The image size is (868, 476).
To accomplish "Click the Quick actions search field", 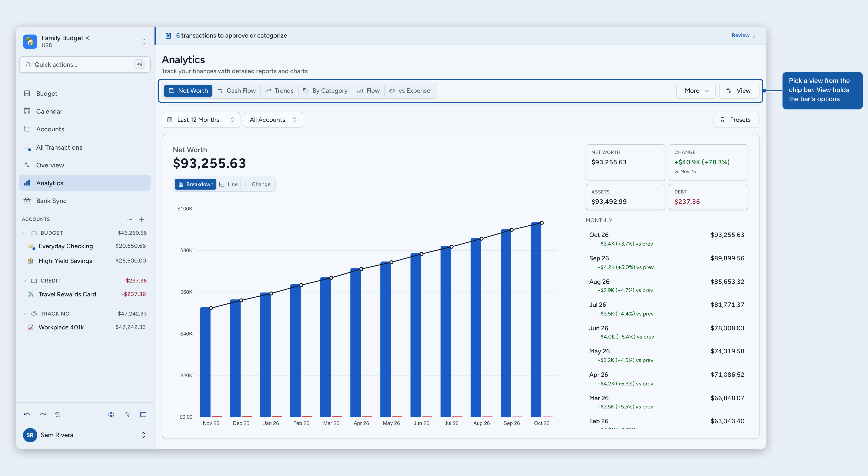I will (x=85, y=64).
